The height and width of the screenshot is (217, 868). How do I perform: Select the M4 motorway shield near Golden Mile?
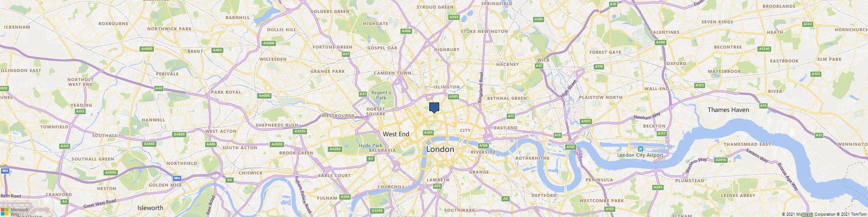(x=177, y=178)
